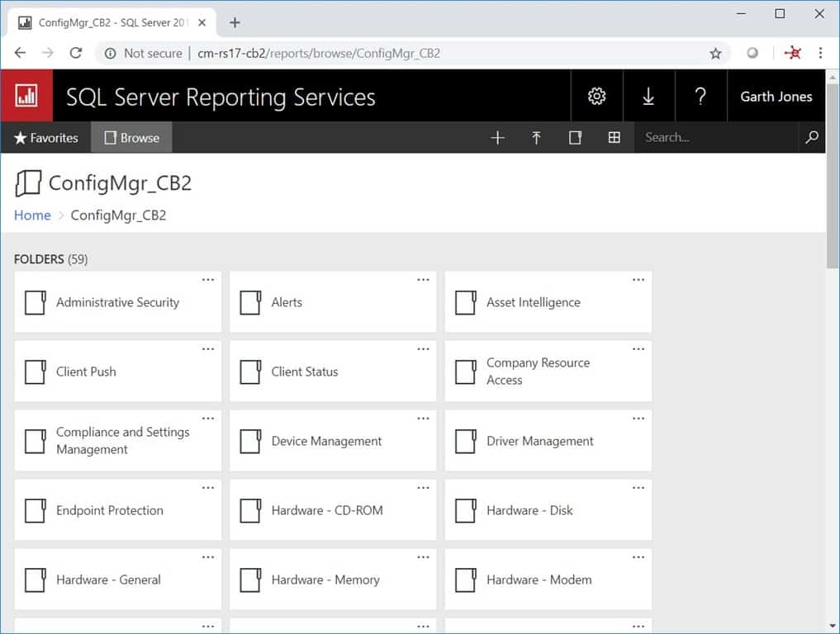Click the SSRS home logo icon

[25, 96]
